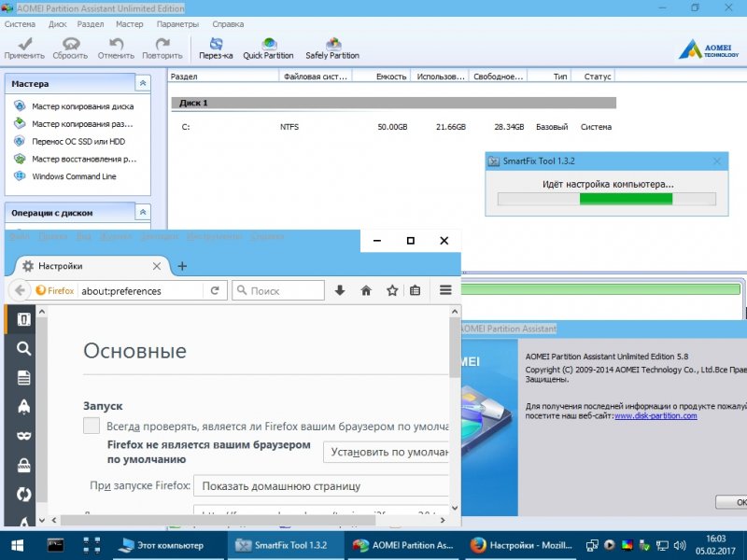Open При запуске Firefox dropdown
The image size is (747, 560).
point(322,486)
